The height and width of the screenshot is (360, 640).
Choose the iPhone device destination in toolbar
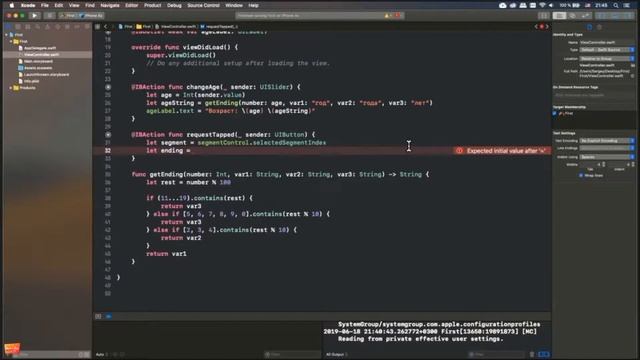(92, 16)
